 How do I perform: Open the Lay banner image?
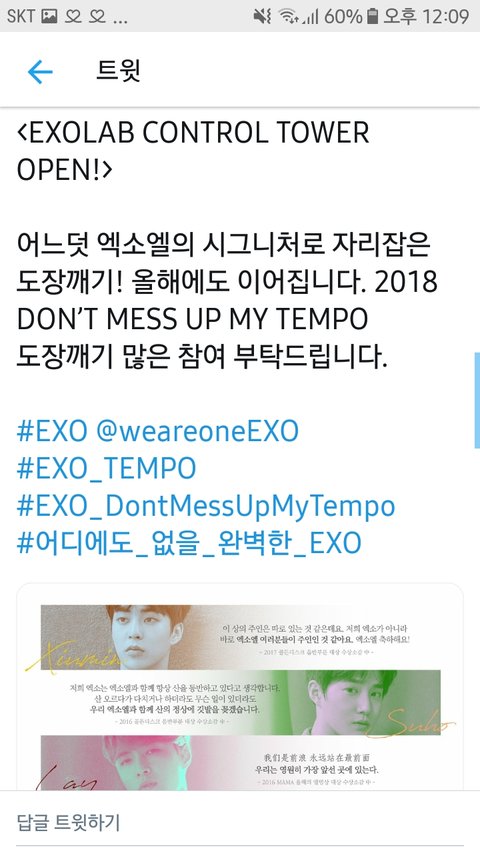tap(240, 763)
